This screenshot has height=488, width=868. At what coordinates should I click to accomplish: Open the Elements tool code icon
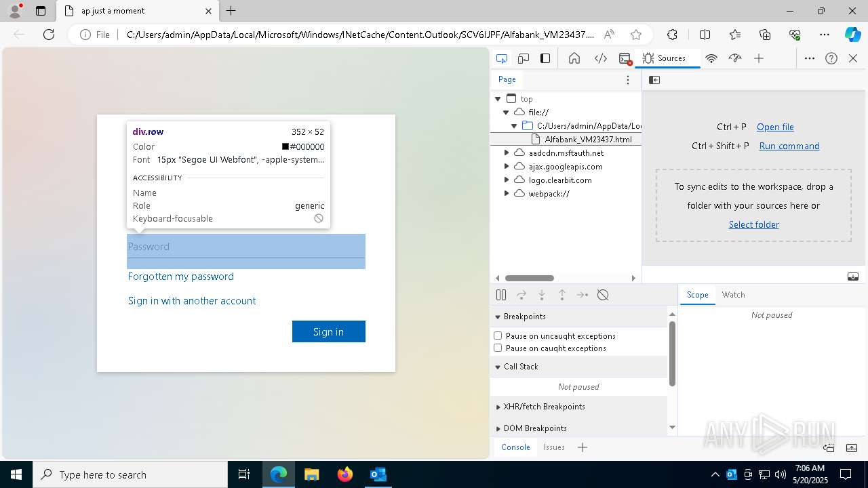(601, 58)
